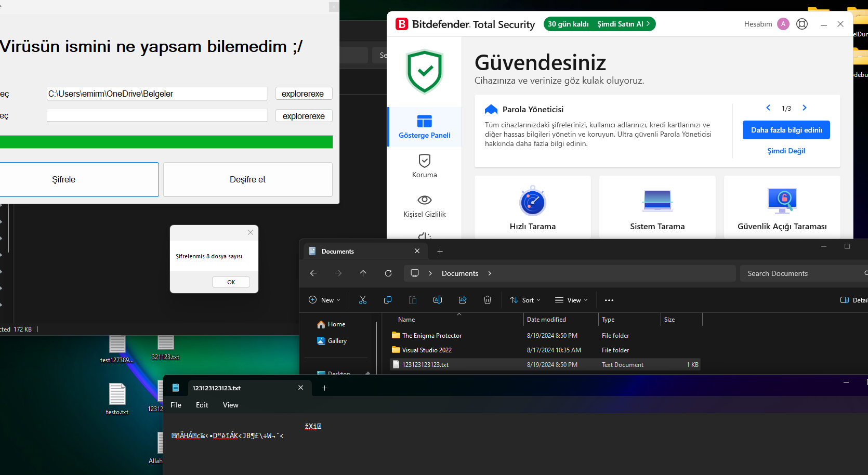Add new tab in Explorer window
This screenshot has height=475, width=868.
[440, 252]
